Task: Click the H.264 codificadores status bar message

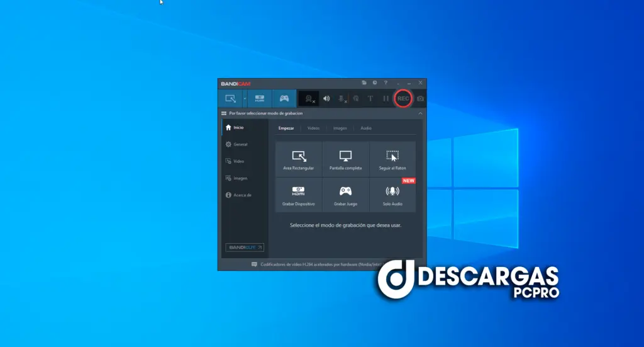Action: [321, 265]
